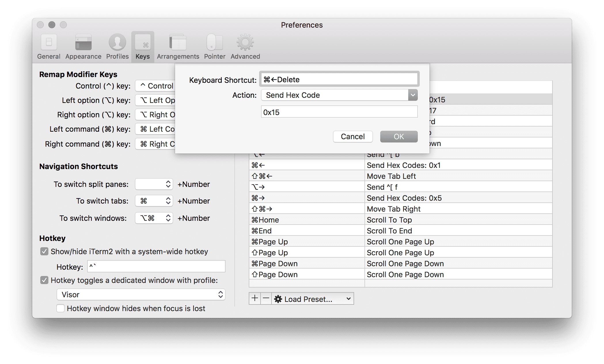Open the Profiles preferences icon
Screen dimensions: 604x364
click(x=117, y=43)
